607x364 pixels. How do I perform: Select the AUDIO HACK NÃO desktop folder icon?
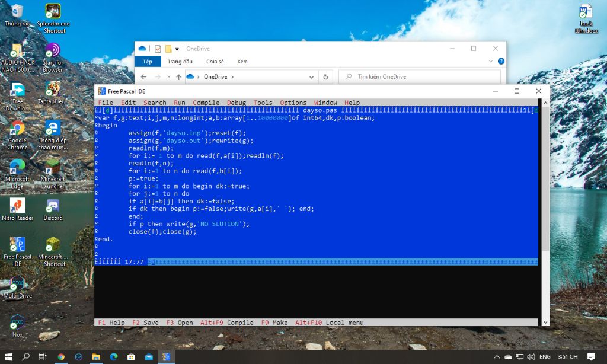click(17, 58)
